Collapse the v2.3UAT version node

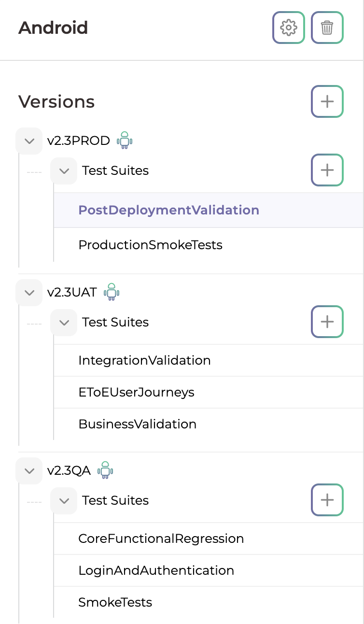(29, 293)
